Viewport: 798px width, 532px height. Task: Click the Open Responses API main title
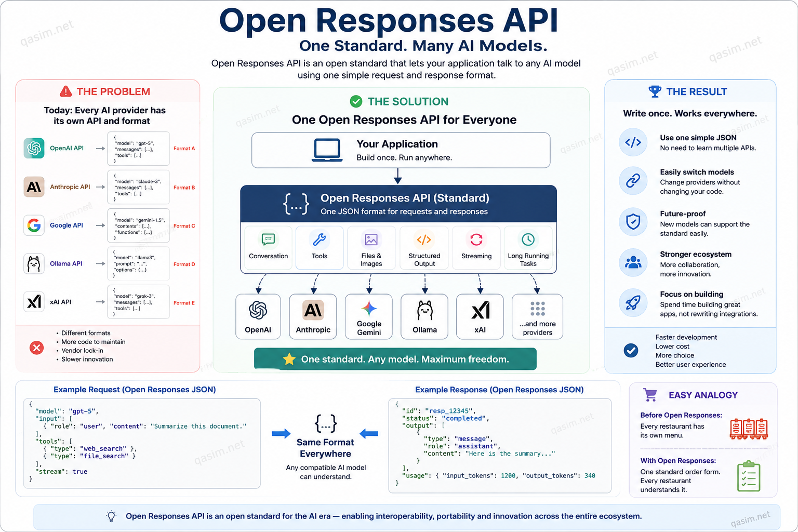coord(389,21)
